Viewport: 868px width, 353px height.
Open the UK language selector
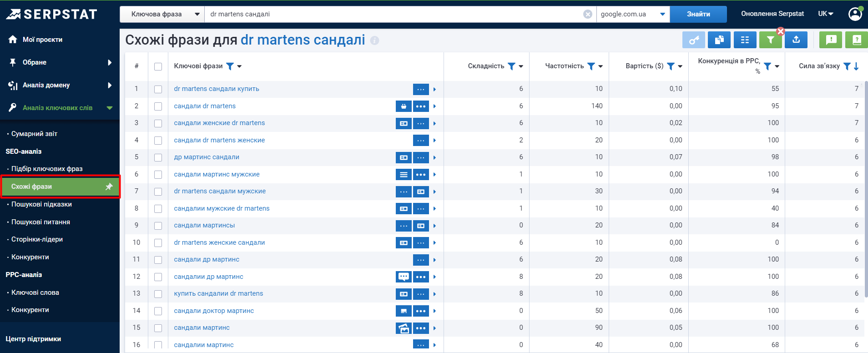[x=825, y=14]
